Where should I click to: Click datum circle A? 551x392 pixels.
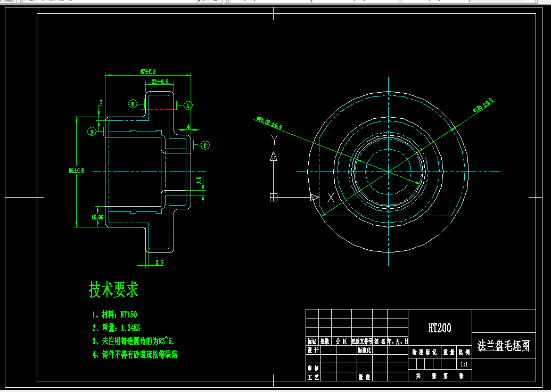[x=187, y=105]
